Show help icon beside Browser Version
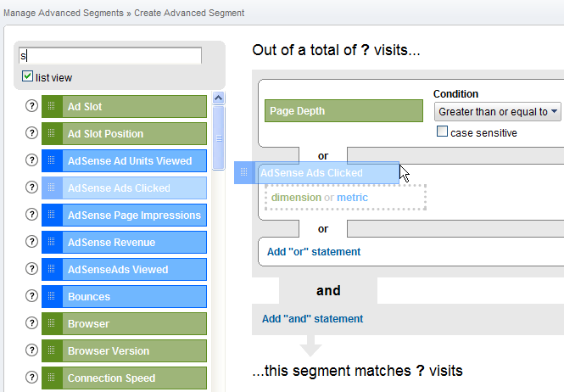The width and height of the screenshot is (564, 392). tap(31, 350)
